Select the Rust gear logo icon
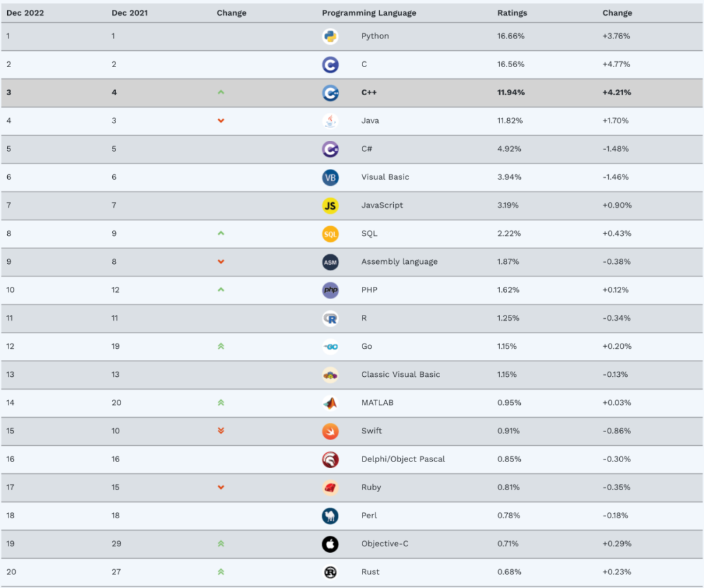This screenshot has width=704, height=588. 330,572
